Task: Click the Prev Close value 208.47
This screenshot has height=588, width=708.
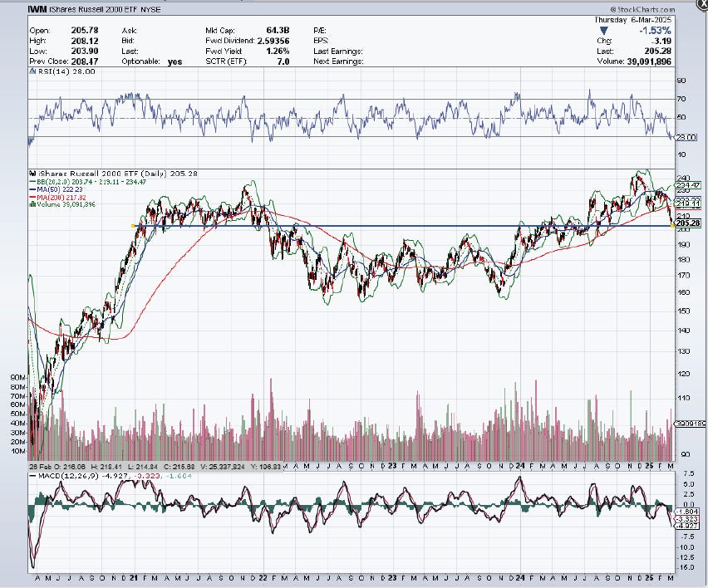Action: [x=85, y=61]
